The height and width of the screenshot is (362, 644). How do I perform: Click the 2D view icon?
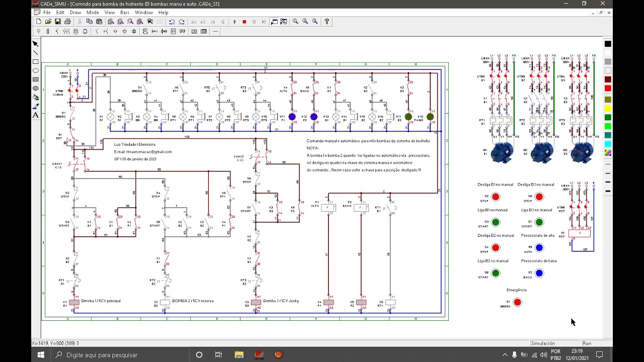click(x=194, y=31)
